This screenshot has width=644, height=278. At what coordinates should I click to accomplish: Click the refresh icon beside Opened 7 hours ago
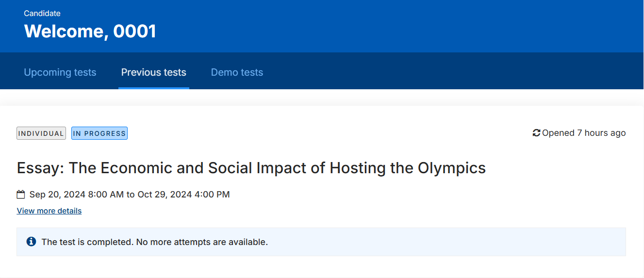click(x=536, y=133)
